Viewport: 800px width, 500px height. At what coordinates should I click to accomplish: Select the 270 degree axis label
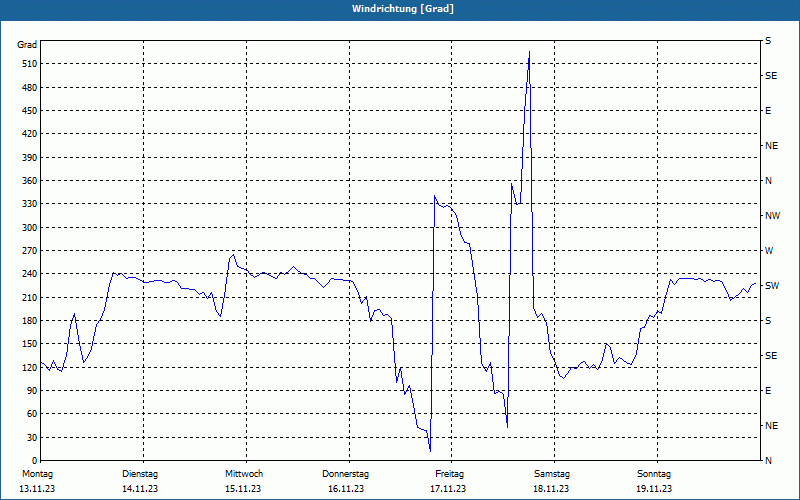(x=29, y=251)
